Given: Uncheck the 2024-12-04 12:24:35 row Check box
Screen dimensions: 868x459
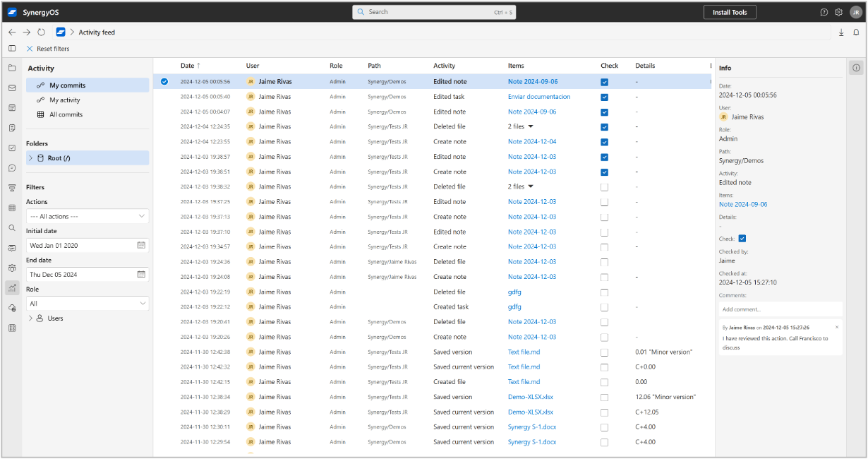Looking at the screenshot, I should (x=604, y=127).
